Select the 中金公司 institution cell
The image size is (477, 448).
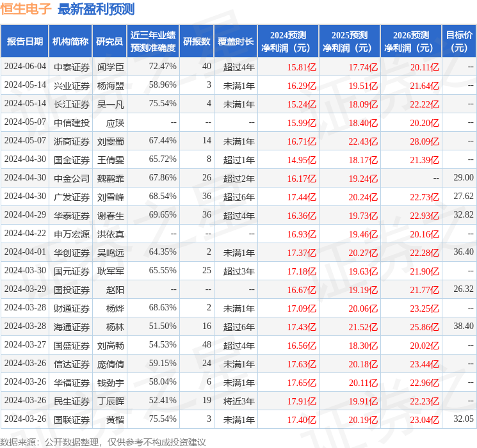click(72, 178)
